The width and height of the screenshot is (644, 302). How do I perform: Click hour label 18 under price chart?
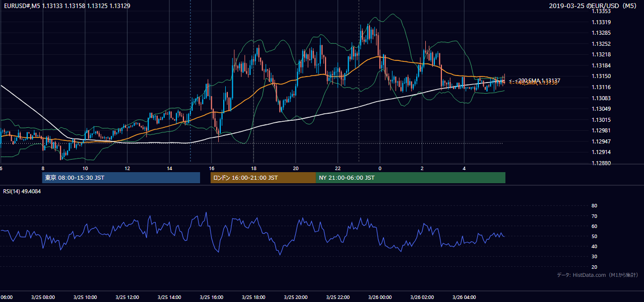(254, 168)
